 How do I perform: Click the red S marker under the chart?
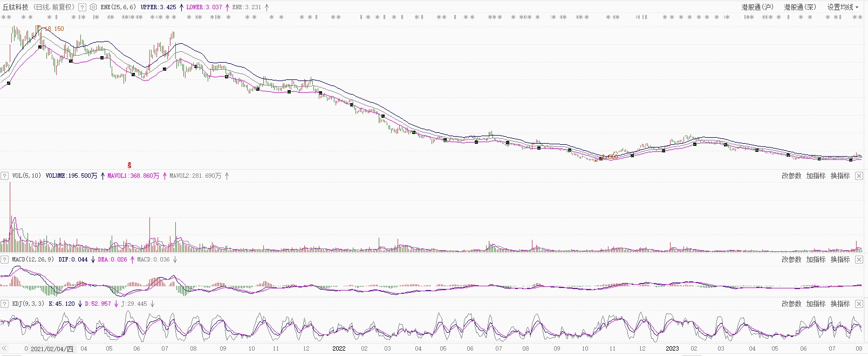[129, 165]
